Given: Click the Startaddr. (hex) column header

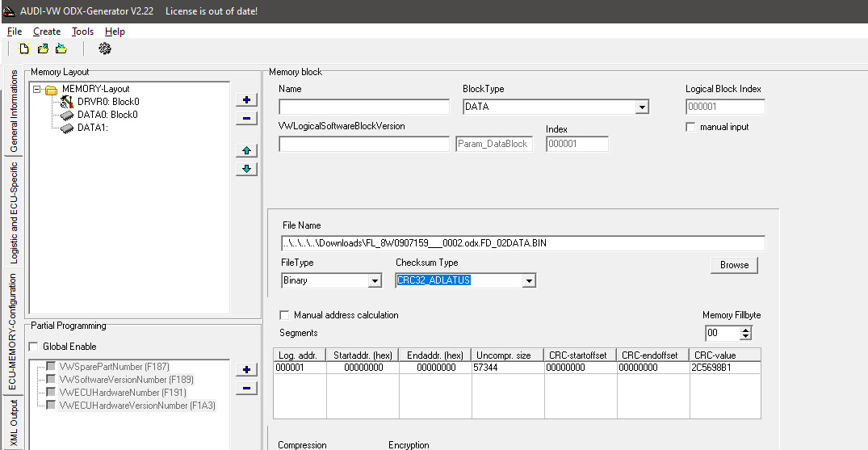Looking at the screenshot, I should pos(363,355).
